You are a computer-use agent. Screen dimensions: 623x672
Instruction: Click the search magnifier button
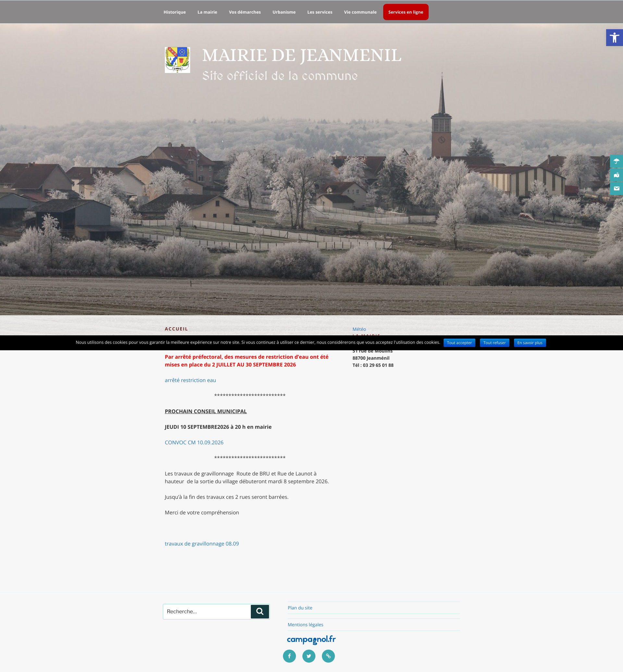click(260, 611)
